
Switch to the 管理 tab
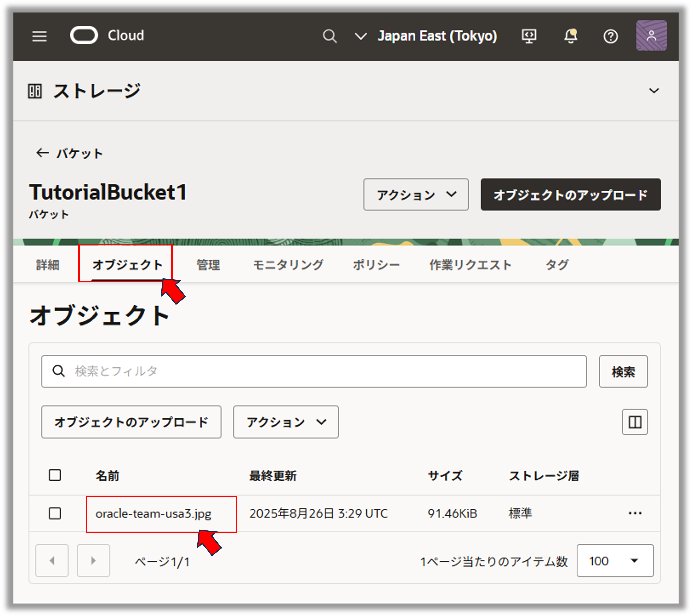tap(208, 265)
